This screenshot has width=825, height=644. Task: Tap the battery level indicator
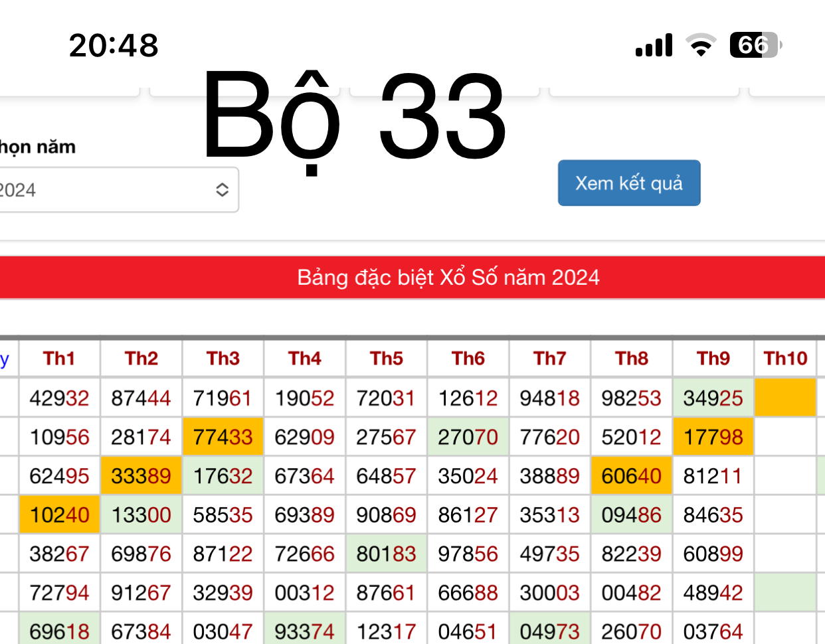[755, 45]
